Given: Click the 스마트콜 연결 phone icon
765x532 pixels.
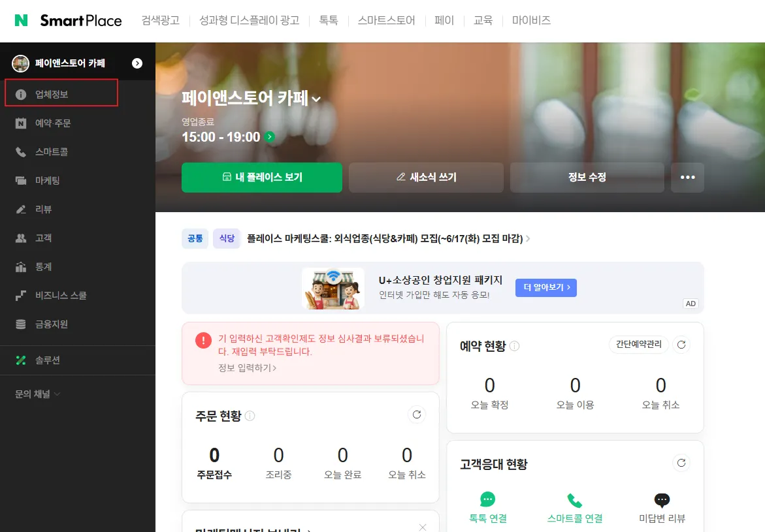Looking at the screenshot, I should pyautogui.click(x=575, y=500).
